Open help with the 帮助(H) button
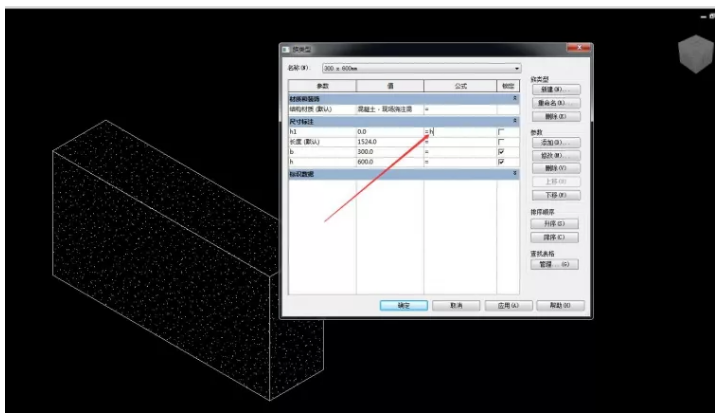This screenshot has height=416, width=719. coord(560,305)
